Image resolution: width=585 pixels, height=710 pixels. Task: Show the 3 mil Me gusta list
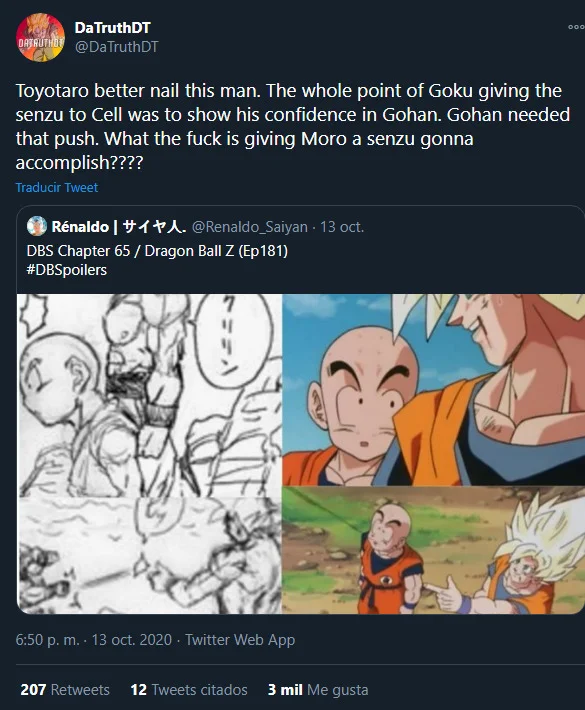(x=318, y=690)
